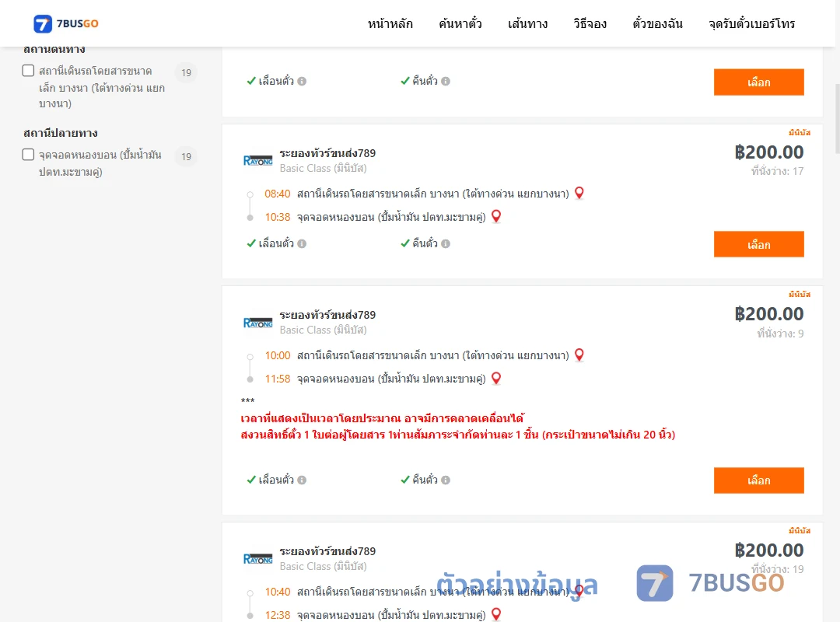Click the map pin beside 11:58 arrival stop
Viewport: 840px width, 622px height.
[496, 378]
